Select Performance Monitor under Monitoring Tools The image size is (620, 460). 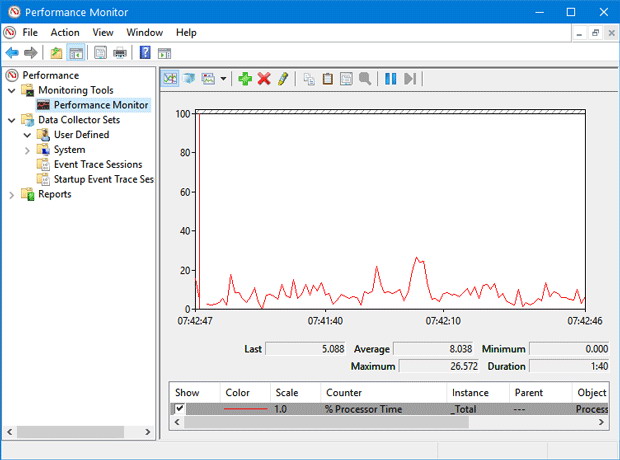[x=101, y=105]
